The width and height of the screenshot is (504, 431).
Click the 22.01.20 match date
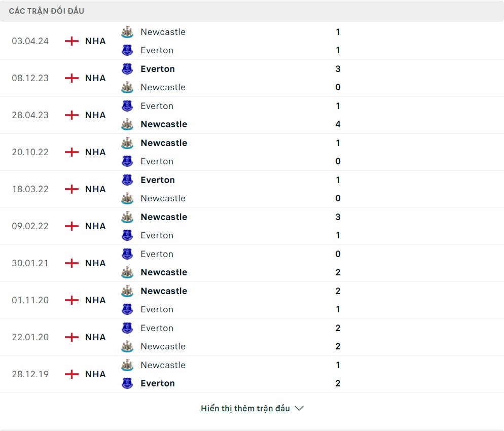point(30,337)
